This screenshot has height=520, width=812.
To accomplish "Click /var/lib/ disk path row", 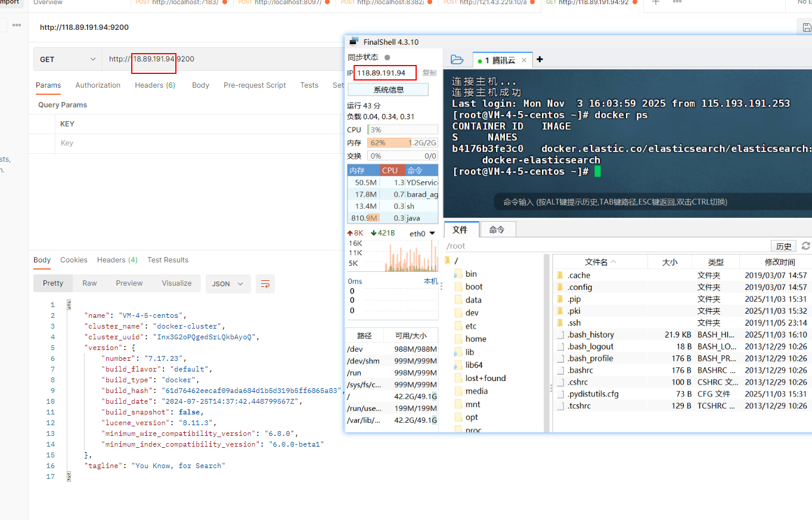I will 392,420.
